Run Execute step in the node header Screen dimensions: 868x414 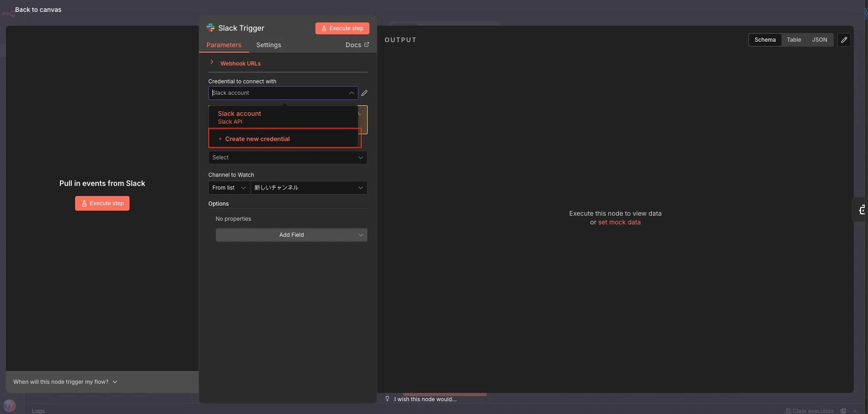pos(342,28)
